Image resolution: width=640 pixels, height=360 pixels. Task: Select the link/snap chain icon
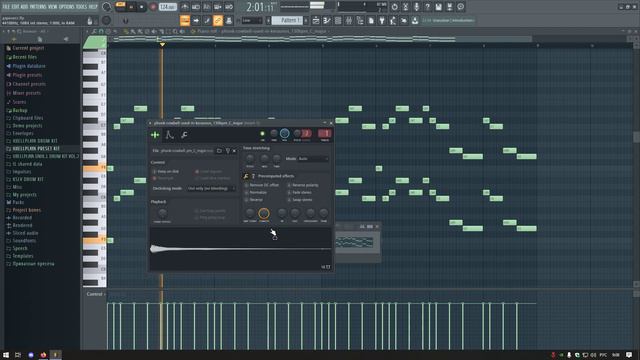click(218, 20)
